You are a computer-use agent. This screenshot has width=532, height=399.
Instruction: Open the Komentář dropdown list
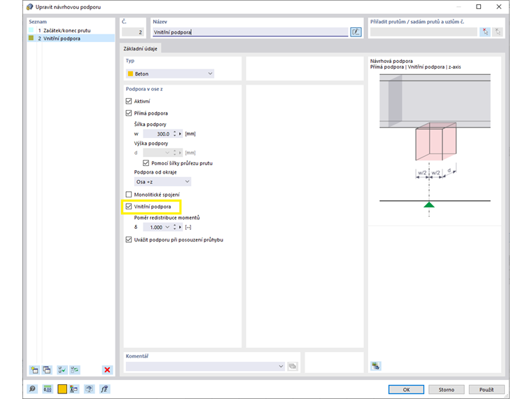pos(281,366)
